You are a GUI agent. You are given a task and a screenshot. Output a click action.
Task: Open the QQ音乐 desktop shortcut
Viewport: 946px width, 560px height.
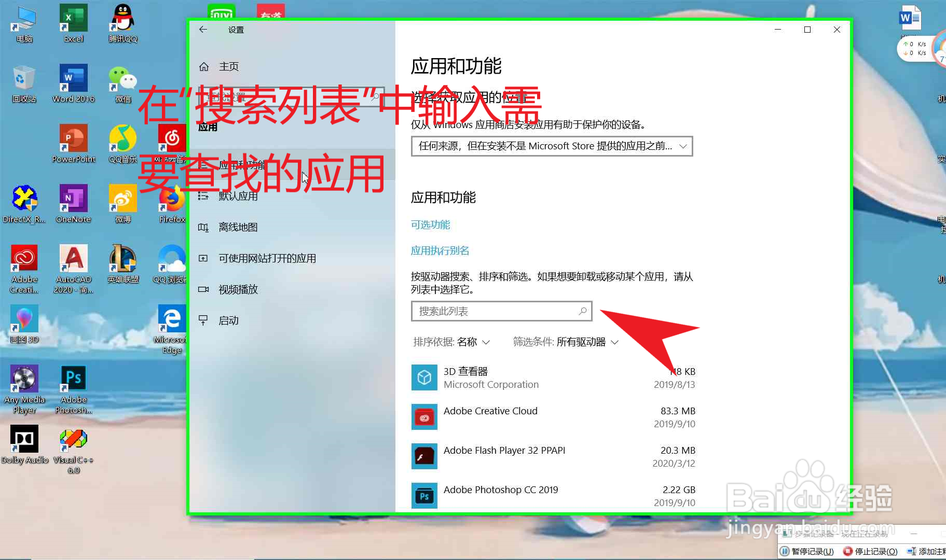123,144
